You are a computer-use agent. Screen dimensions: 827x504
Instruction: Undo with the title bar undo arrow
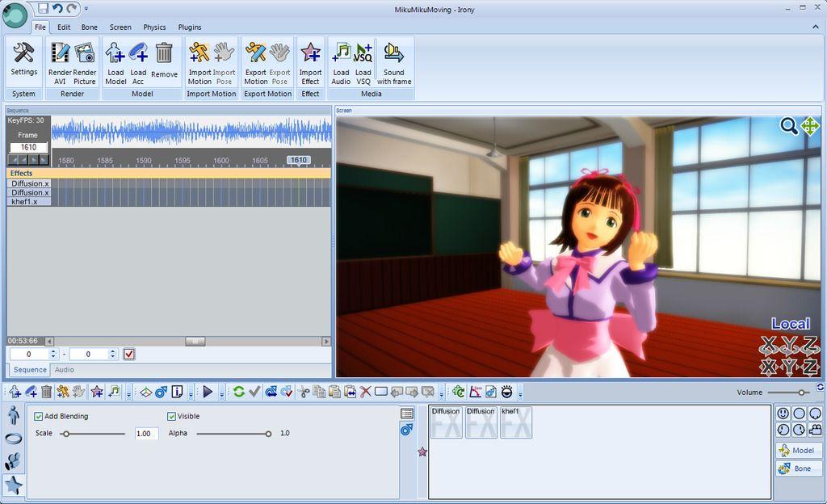point(57,8)
